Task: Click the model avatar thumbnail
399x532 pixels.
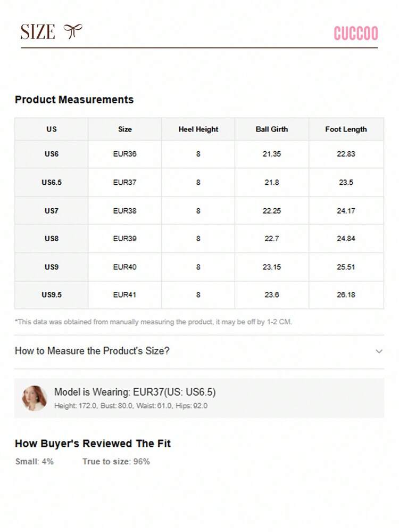Action: pos(34,398)
